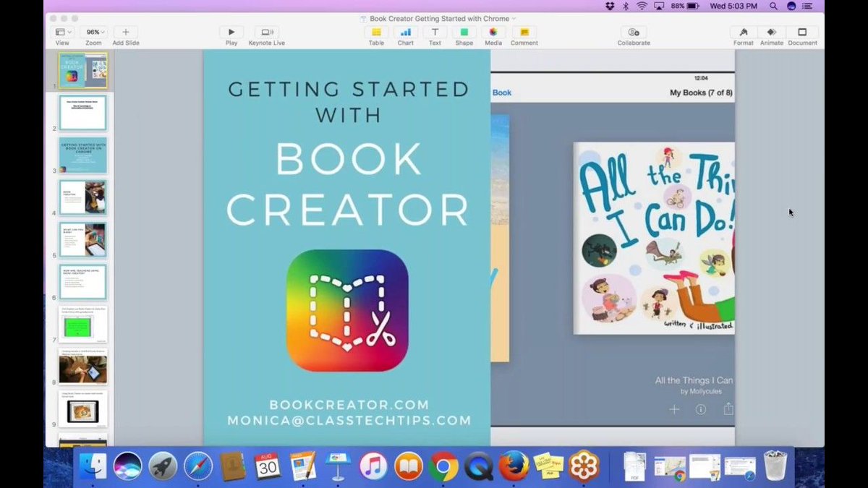Click the 'BOOKCREATOR.COM' text on slide
Viewport: 868px width, 488px height.
pos(349,405)
